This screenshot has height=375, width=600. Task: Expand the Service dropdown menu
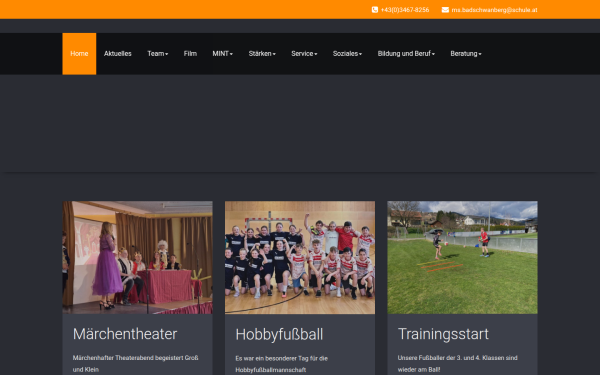[304, 54]
